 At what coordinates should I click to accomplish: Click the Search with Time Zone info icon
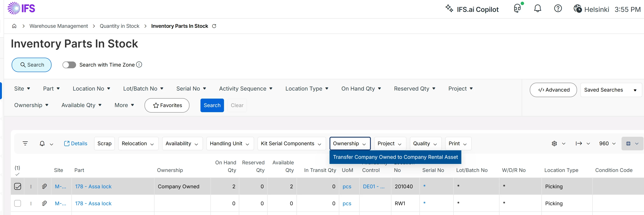click(139, 65)
